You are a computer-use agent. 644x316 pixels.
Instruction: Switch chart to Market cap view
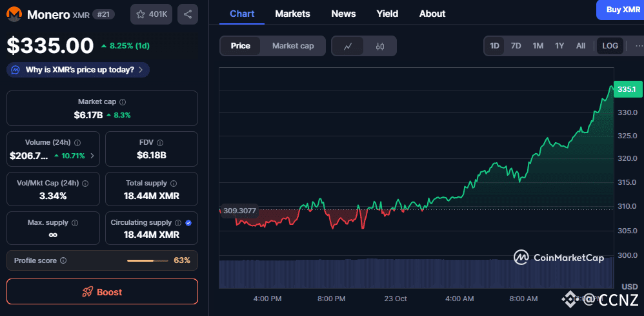(293, 46)
